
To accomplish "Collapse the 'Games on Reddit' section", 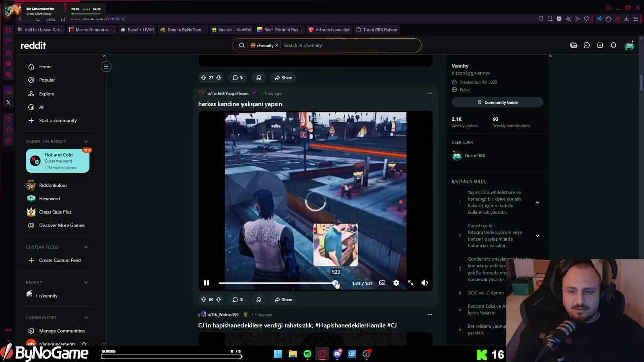I will pyautogui.click(x=86, y=142).
